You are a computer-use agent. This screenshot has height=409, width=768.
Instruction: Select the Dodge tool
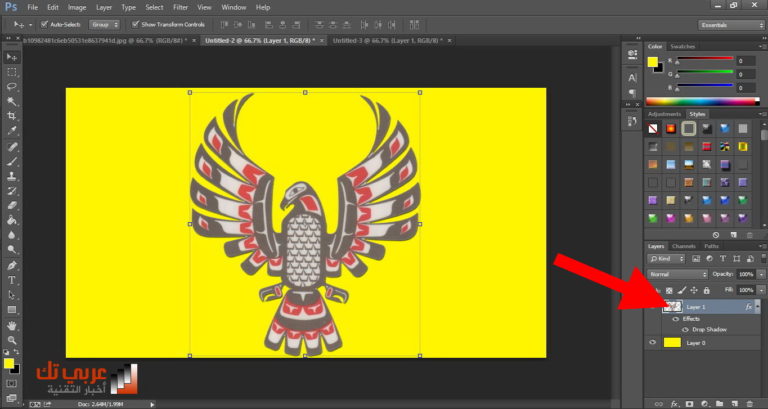point(12,250)
